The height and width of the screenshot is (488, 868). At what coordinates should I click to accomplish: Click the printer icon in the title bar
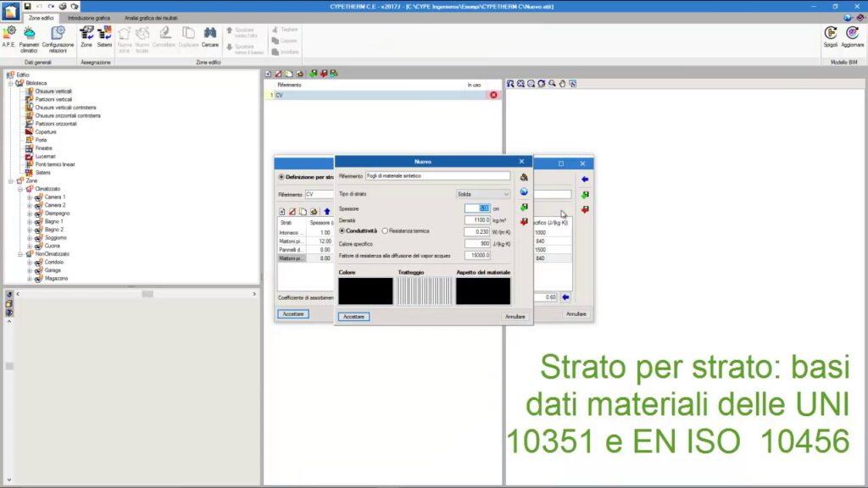(63, 6)
